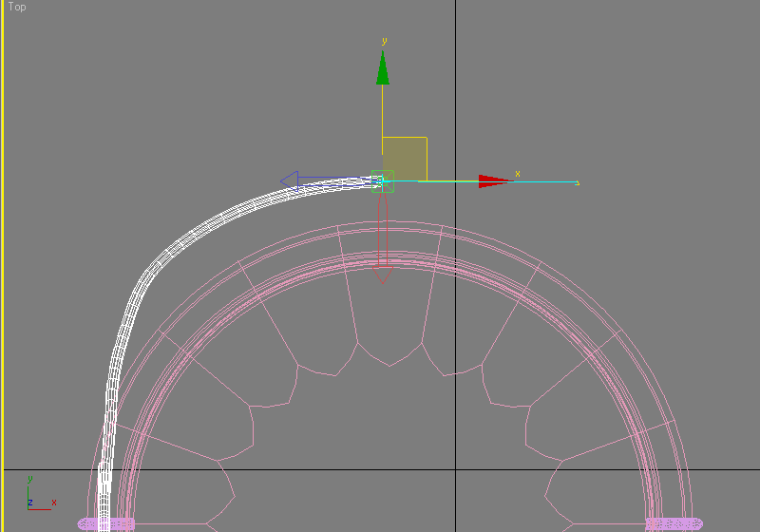This screenshot has height=532, width=760.
Task: Select the red hollow arrow pointing down
Action: tap(383, 275)
